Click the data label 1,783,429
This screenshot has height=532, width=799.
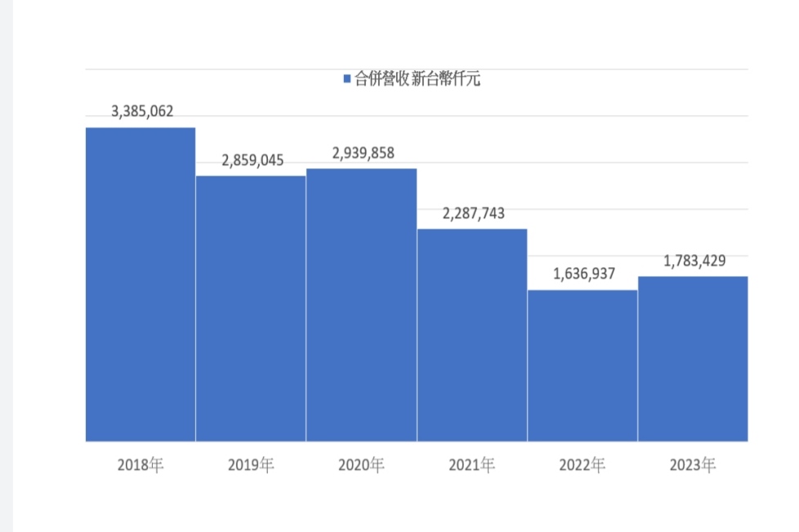694,261
